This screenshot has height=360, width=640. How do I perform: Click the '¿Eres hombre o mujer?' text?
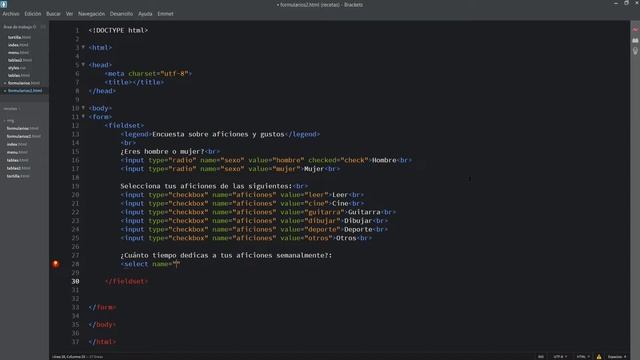[162, 151]
